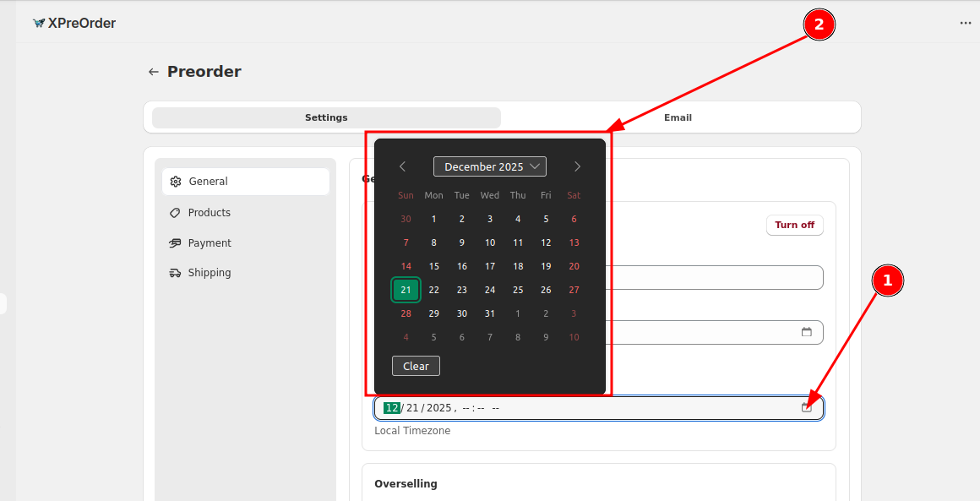Click the Overselling heading

(x=406, y=484)
